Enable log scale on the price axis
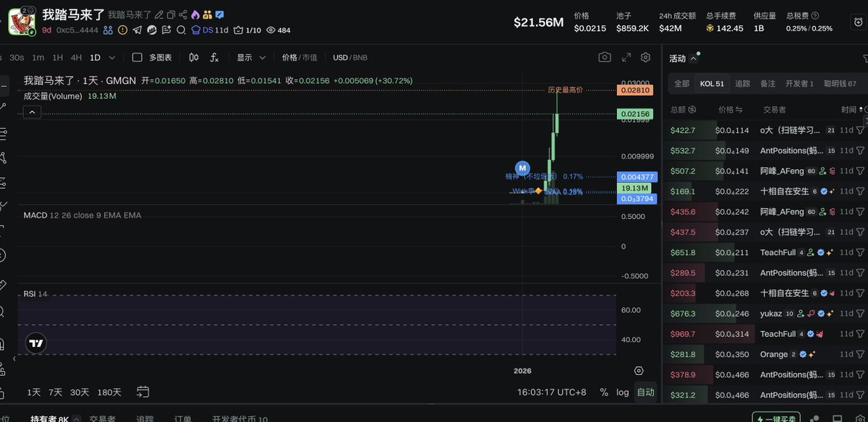The height and width of the screenshot is (422, 868). pos(622,392)
